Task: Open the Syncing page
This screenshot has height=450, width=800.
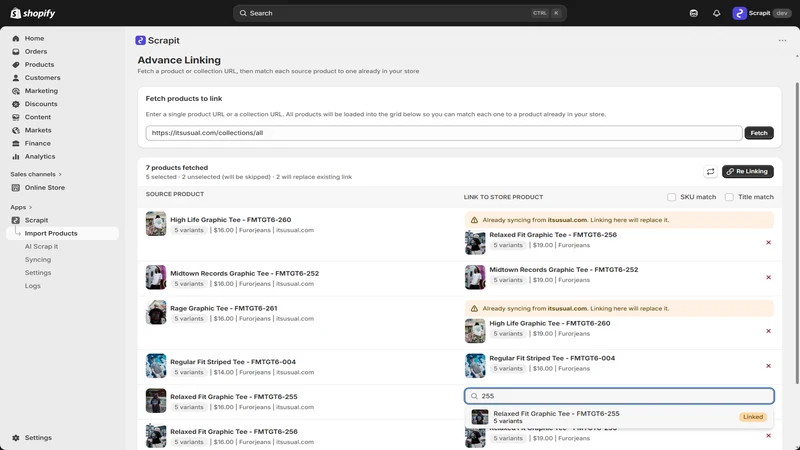Action: click(38, 260)
